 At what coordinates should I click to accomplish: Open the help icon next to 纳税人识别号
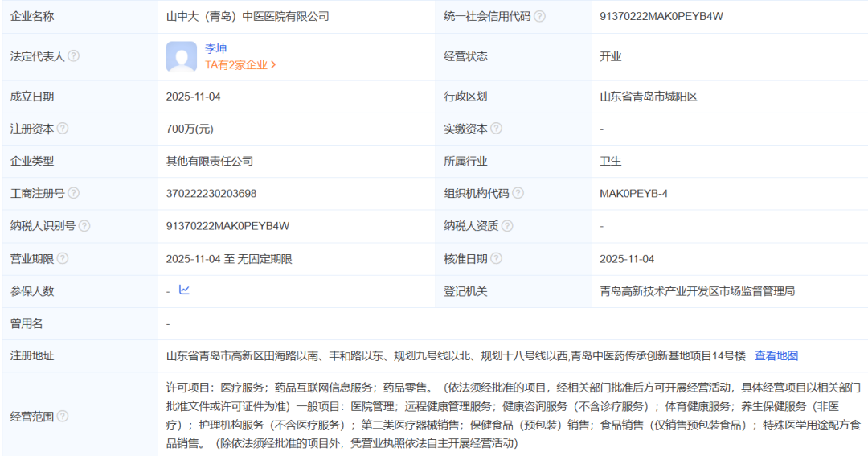click(x=84, y=225)
